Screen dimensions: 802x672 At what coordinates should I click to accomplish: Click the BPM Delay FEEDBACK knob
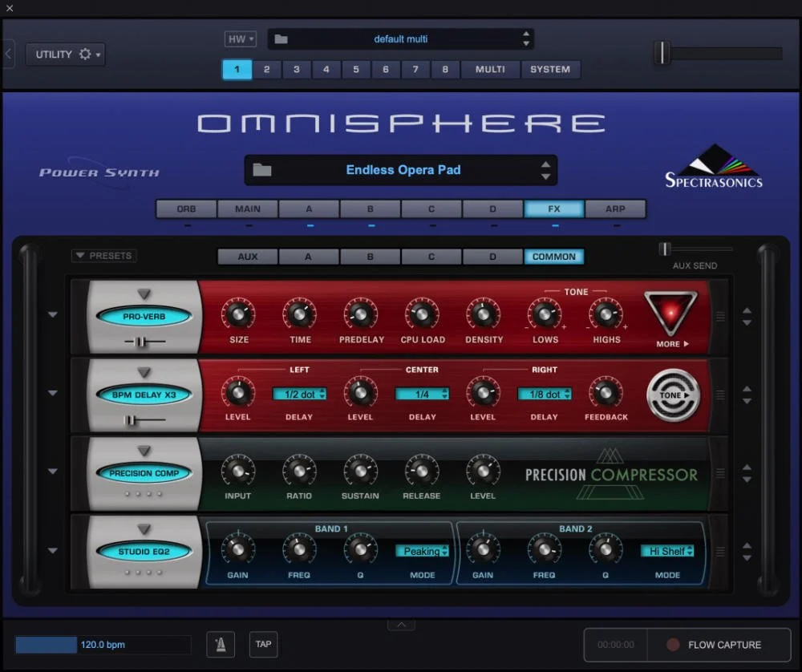point(606,393)
